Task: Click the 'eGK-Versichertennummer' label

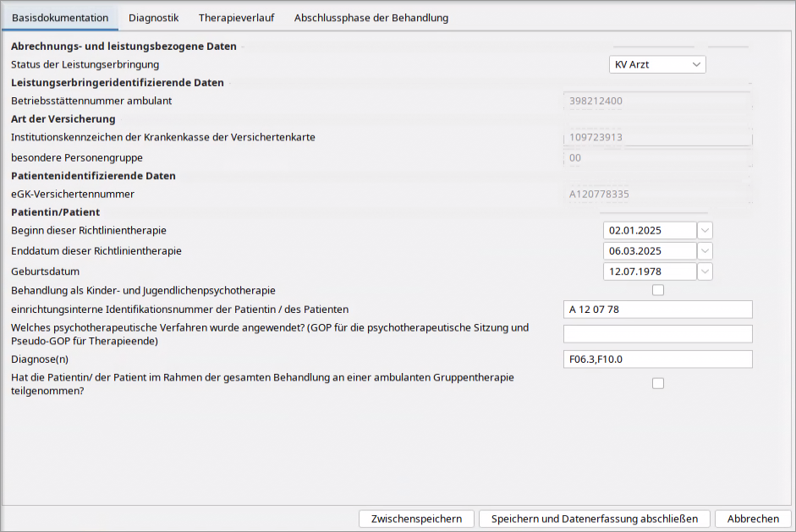Action: 73,194
